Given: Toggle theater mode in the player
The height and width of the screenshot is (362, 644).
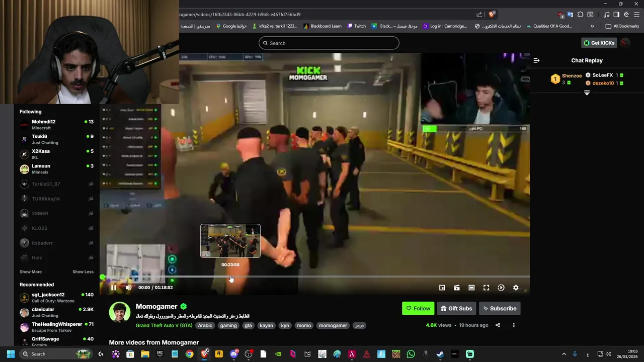Looking at the screenshot, I should pos(471,288).
